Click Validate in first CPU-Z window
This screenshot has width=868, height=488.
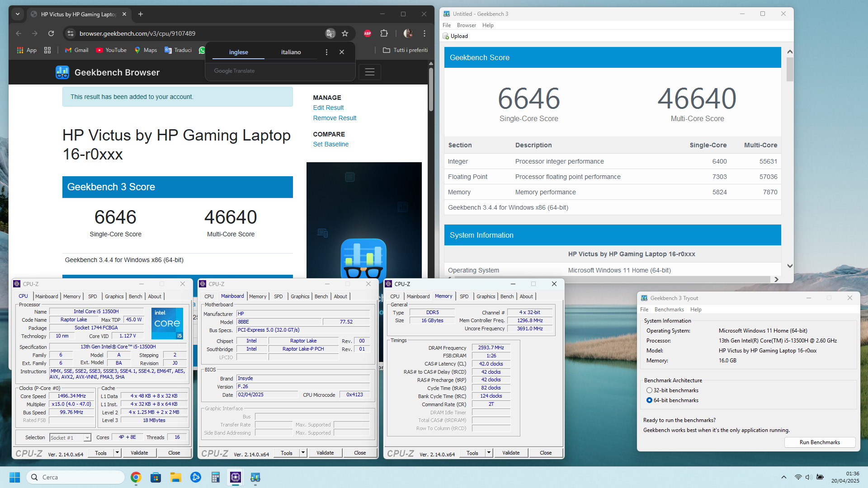(x=139, y=453)
